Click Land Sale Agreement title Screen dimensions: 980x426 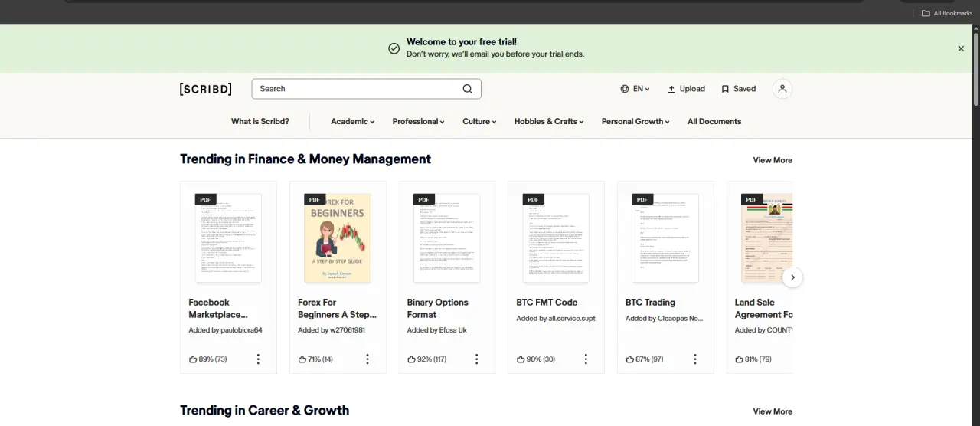pos(763,308)
